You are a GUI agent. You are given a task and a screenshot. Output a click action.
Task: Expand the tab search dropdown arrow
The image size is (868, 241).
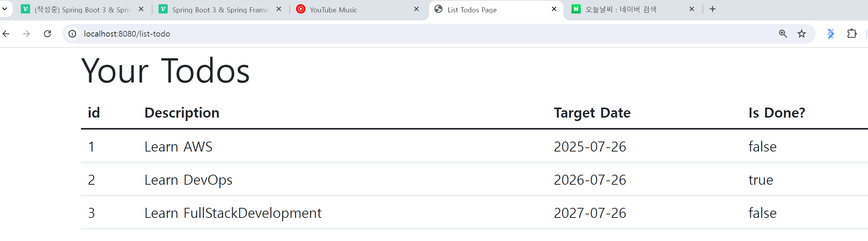5,9
